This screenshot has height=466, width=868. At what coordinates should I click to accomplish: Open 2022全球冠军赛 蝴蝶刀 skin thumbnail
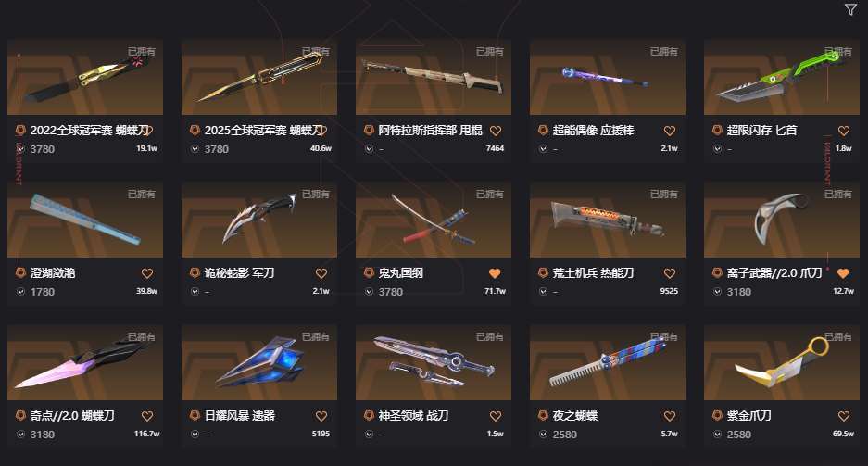pyautogui.click(x=85, y=77)
